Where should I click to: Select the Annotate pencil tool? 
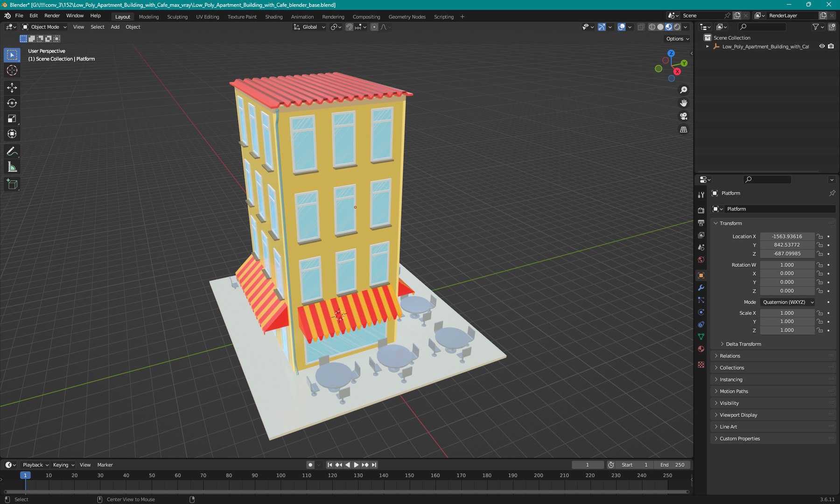pos(12,152)
